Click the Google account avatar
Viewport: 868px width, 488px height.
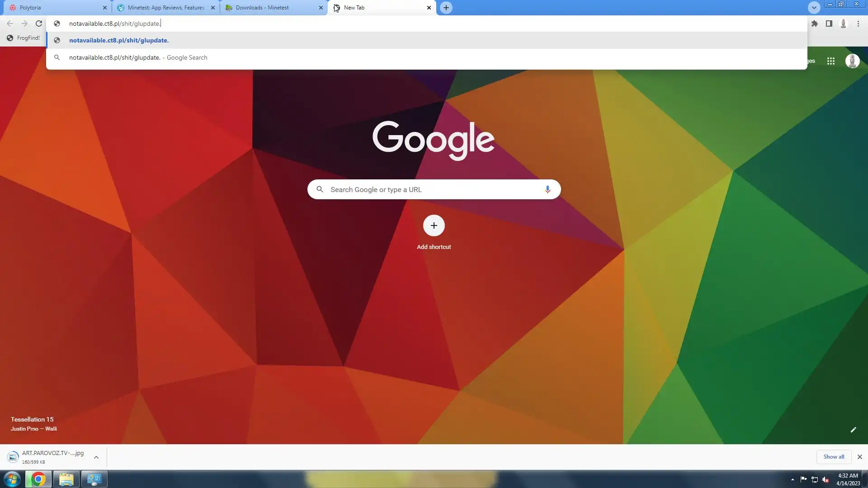[x=852, y=61]
